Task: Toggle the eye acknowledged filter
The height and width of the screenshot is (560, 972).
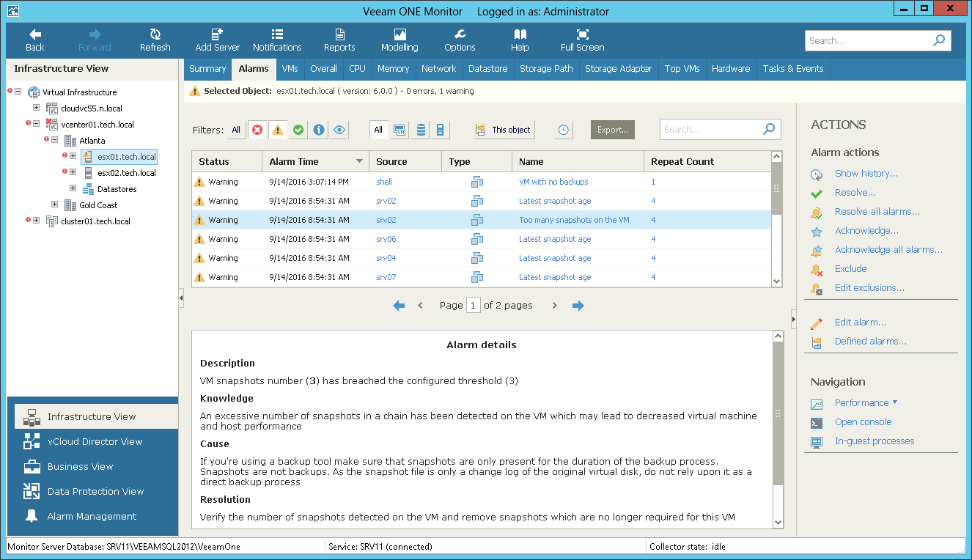Action: pyautogui.click(x=339, y=130)
